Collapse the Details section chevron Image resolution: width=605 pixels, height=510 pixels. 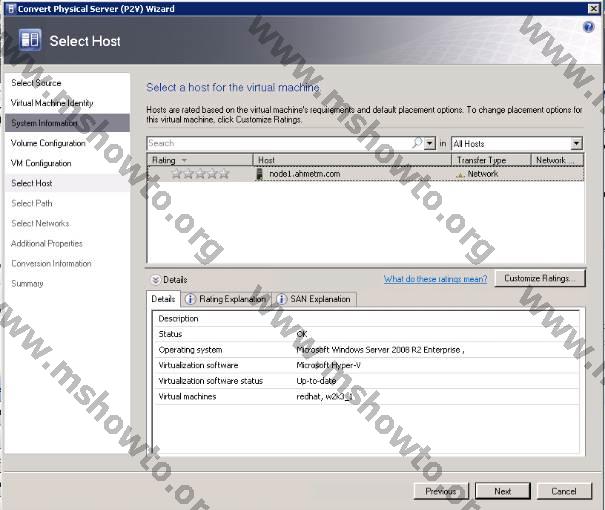point(155,280)
